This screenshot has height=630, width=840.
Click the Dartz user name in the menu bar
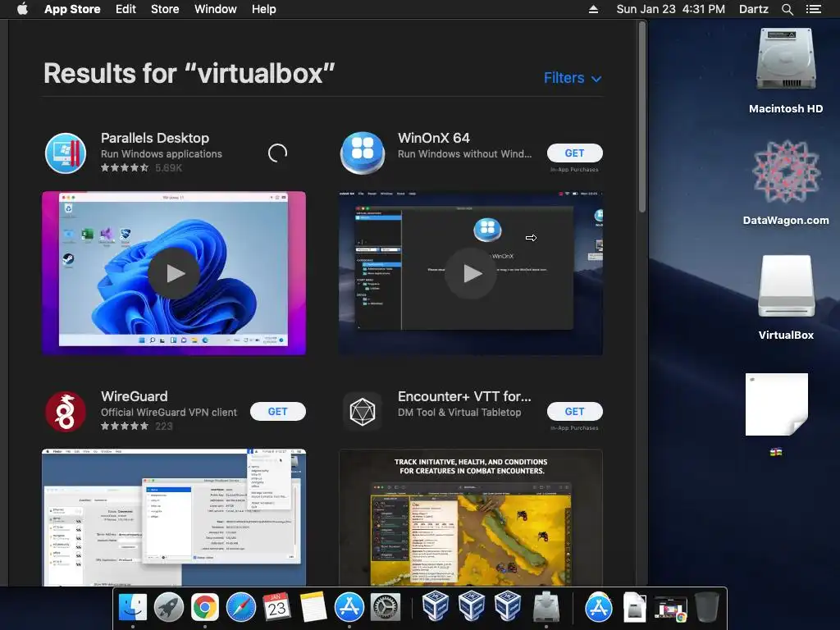pos(753,9)
